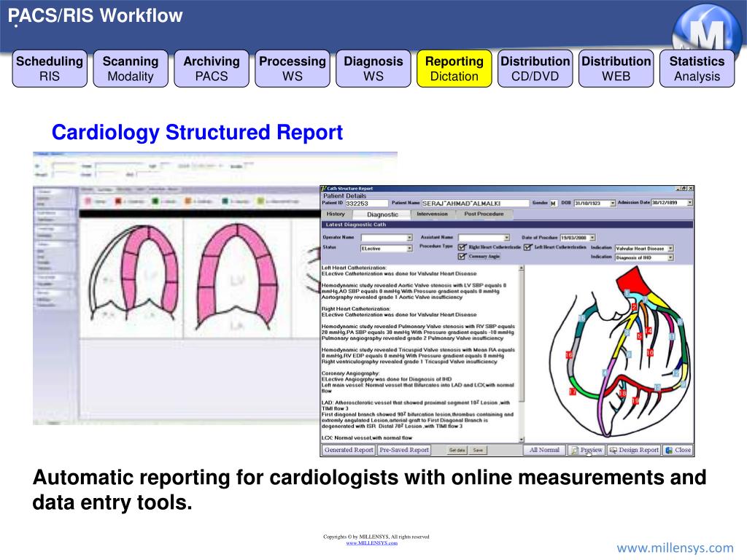
Task: Click the report text scrollbar down arrow
Action: (x=521, y=440)
